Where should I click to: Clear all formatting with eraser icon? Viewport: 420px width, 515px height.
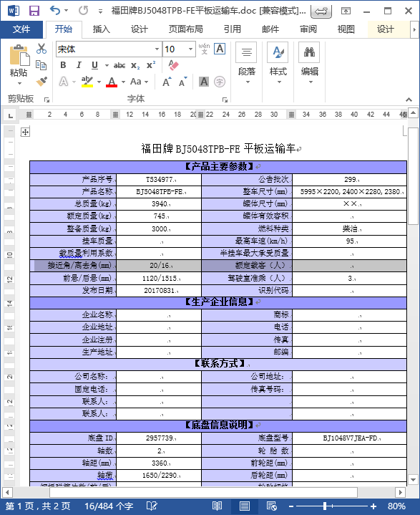173,65
